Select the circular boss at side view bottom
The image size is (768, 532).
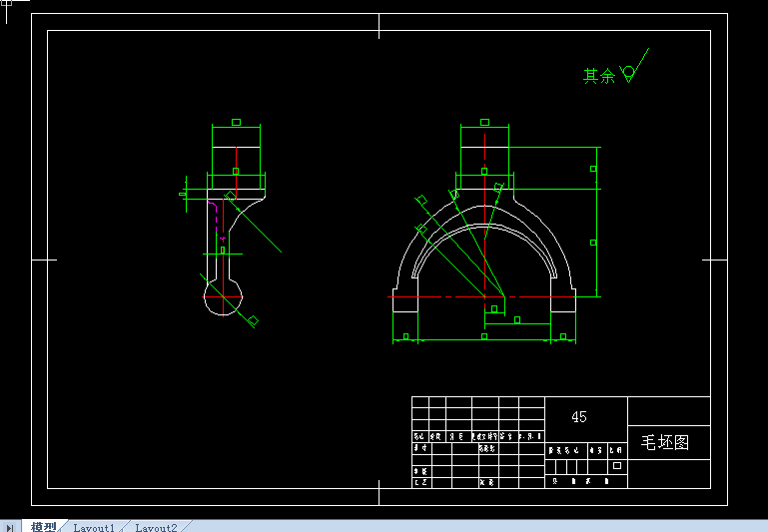[x=223, y=297]
